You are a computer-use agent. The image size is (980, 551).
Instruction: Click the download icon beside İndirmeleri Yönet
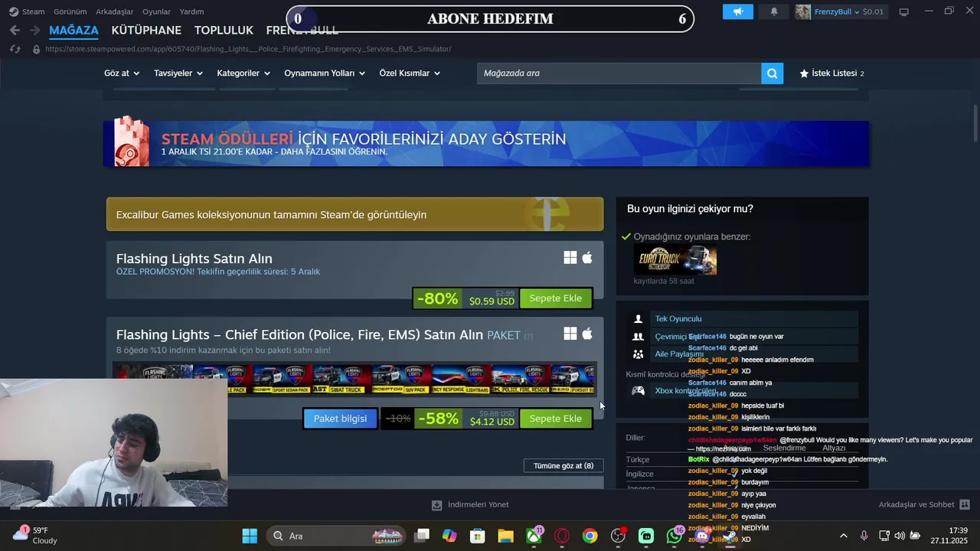click(x=436, y=505)
